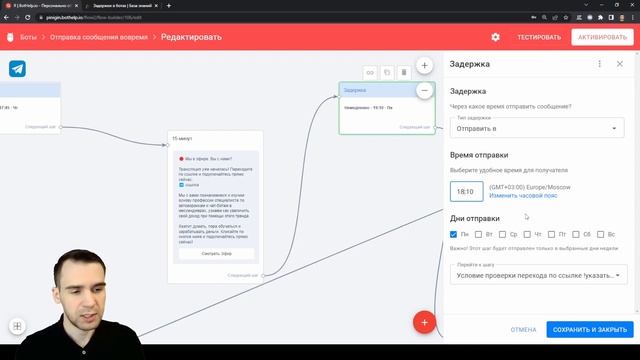Open browser extensions puzzle icon
The height and width of the screenshot is (360, 640).
point(600,18)
